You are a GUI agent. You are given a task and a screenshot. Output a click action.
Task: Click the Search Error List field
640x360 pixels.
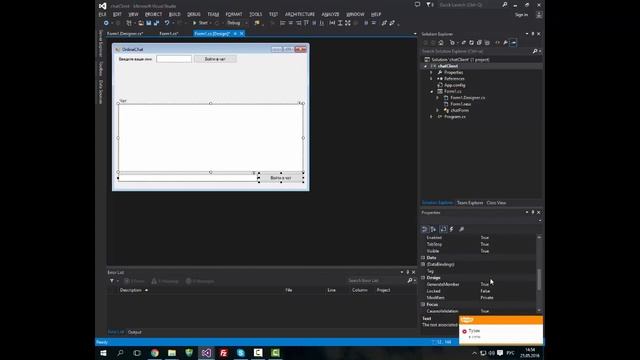pyautogui.click(x=376, y=281)
